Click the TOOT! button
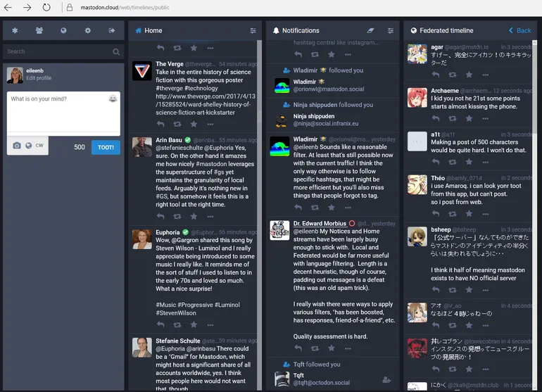The height and width of the screenshot is (392, 542). coord(106,147)
